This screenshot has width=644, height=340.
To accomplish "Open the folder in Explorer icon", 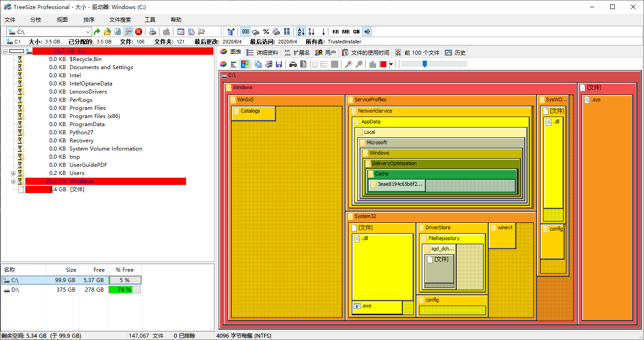I will (x=201, y=32).
